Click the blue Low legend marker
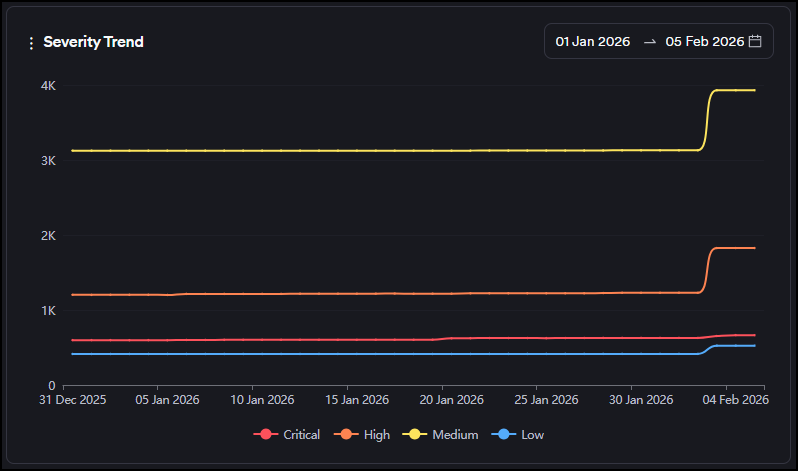The image size is (798, 471). click(504, 435)
